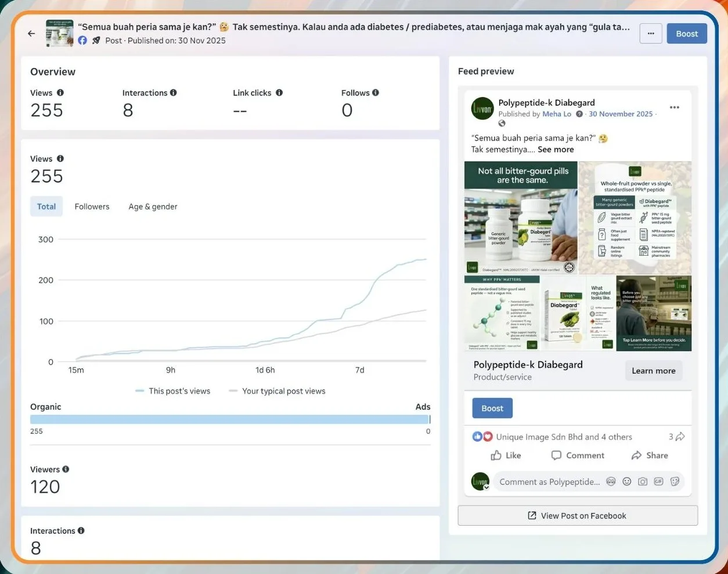Expand the post text with See more
Image resolution: width=728 pixels, height=574 pixels.
(556, 150)
